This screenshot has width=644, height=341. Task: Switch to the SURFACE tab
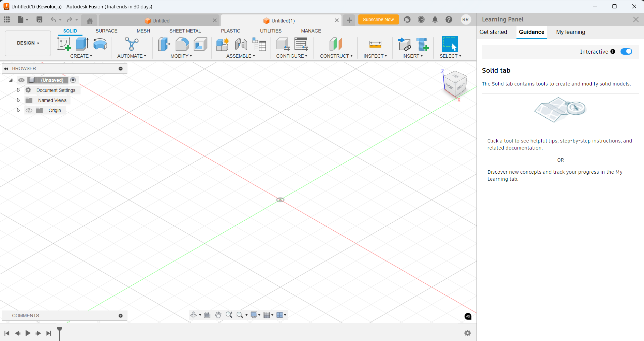[x=106, y=31]
